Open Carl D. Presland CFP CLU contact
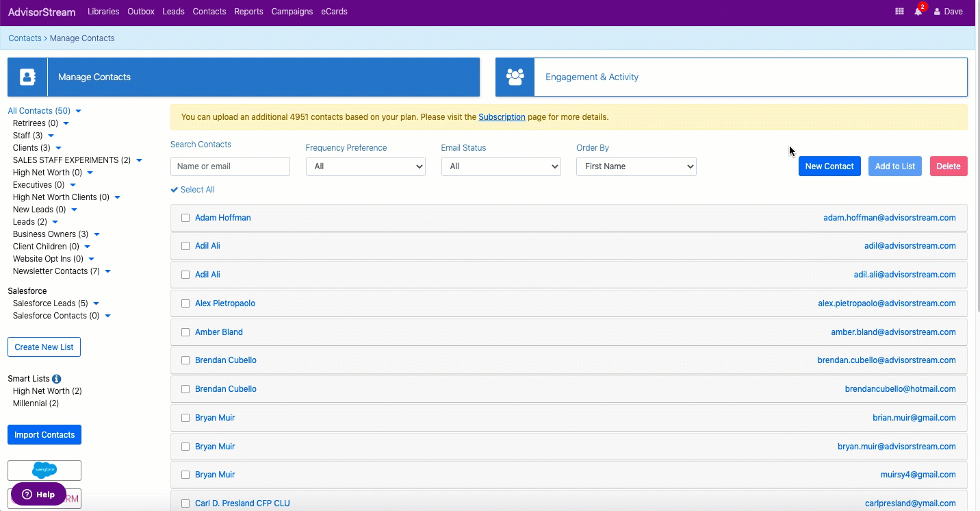980x511 pixels. pos(242,503)
